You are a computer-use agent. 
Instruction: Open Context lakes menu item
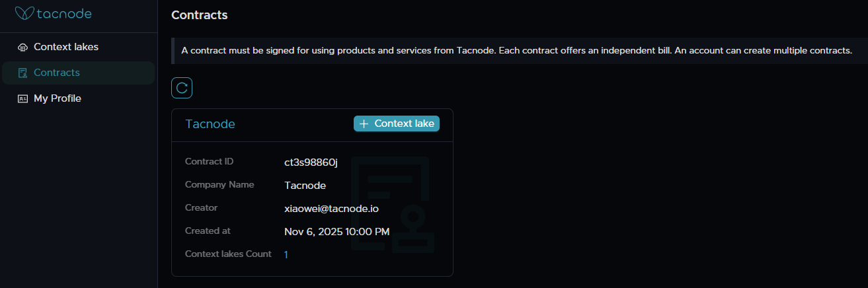pyautogui.click(x=66, y=47)
